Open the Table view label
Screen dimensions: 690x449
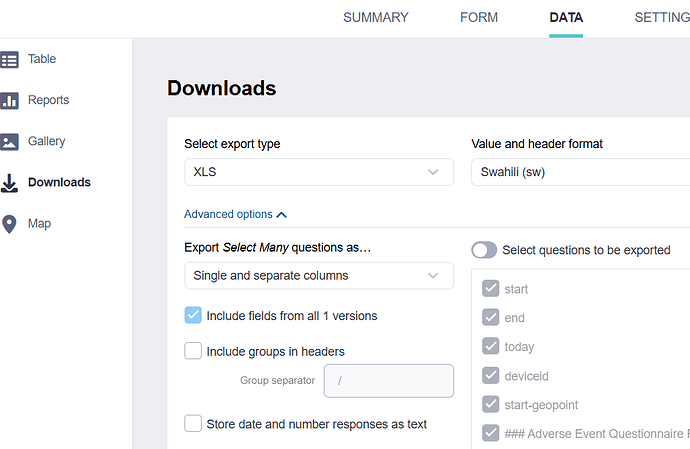pos(42,59)
